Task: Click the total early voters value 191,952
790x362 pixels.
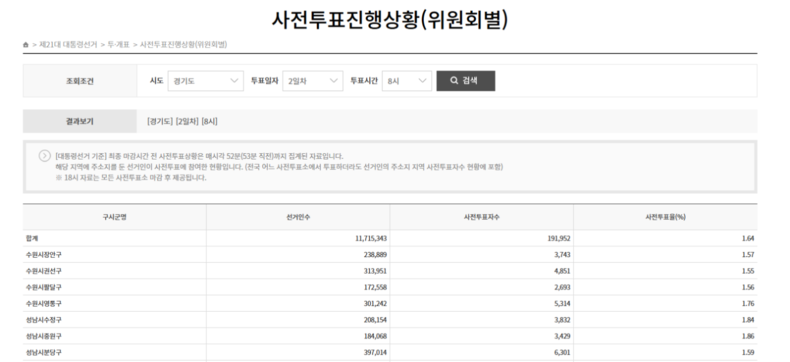Action: pyautogui.click(x=559, y=239)
